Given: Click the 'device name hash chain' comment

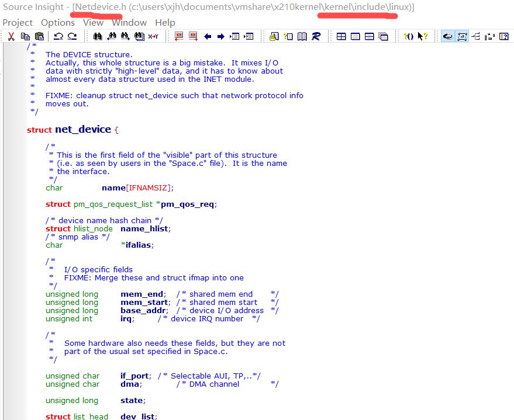Looking at the screenshot, I should [x=104, y=221].
